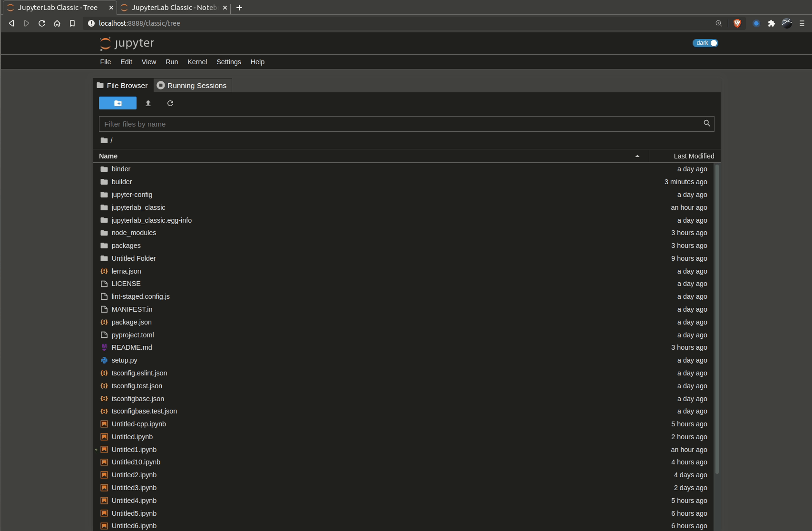Screen dimensions: 812x531
Task: Click the Jupyter logo
Action: (x=127, y=43)
